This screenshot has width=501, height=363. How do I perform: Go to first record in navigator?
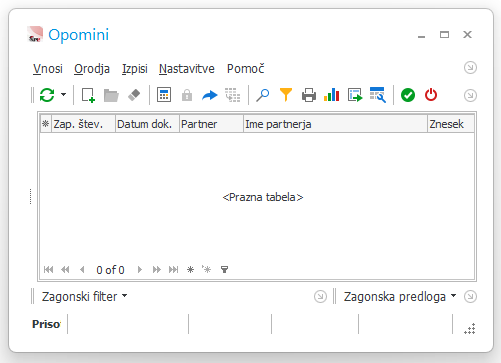48,269
